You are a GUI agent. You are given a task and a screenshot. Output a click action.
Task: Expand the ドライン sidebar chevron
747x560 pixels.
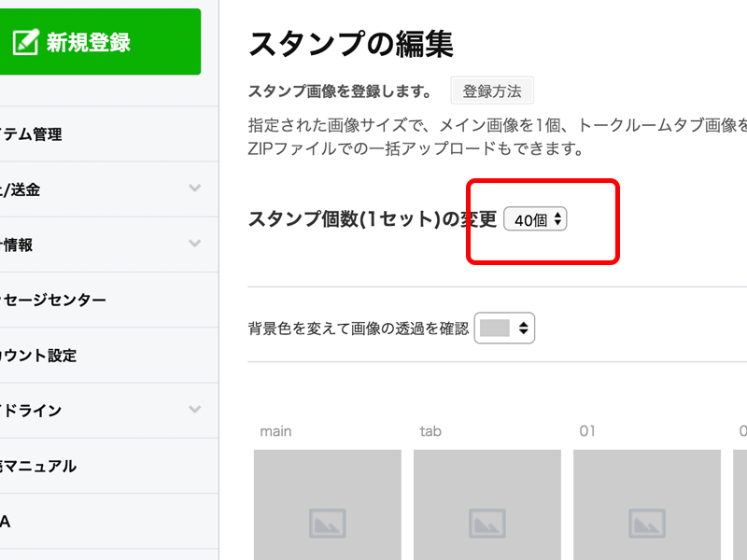pyautogui.click(x=194, y=409)
